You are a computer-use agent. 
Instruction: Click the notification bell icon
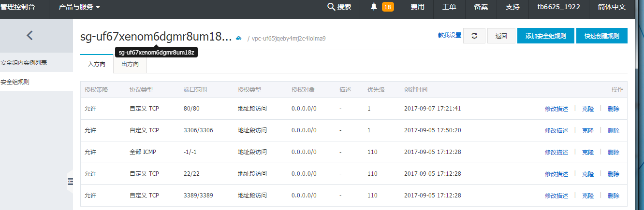[x=374, y=7]
